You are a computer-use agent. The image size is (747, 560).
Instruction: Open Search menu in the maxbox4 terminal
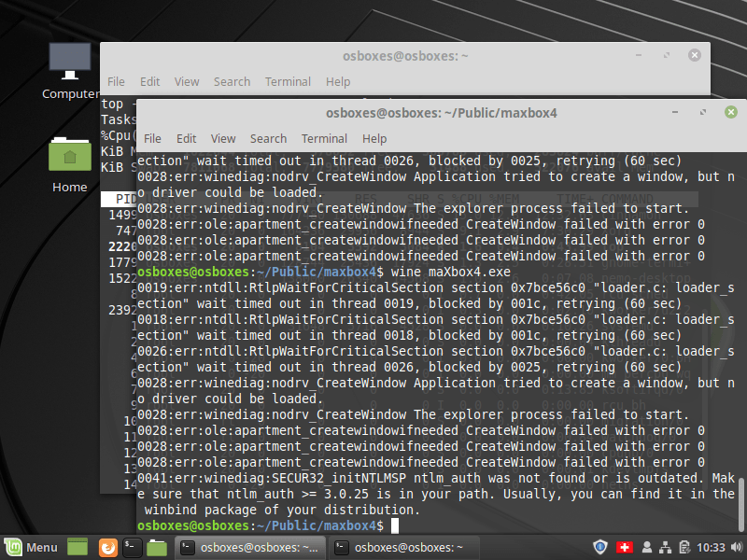click(268, 138)
